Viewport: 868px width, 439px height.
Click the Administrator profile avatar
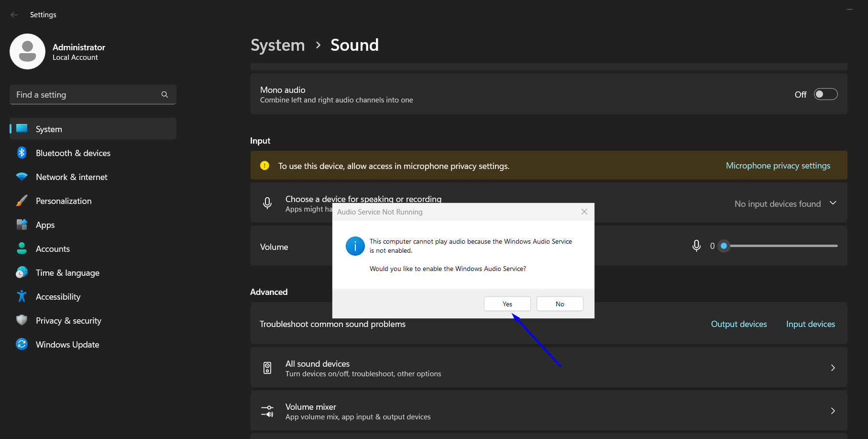click(x=27, y=51)
